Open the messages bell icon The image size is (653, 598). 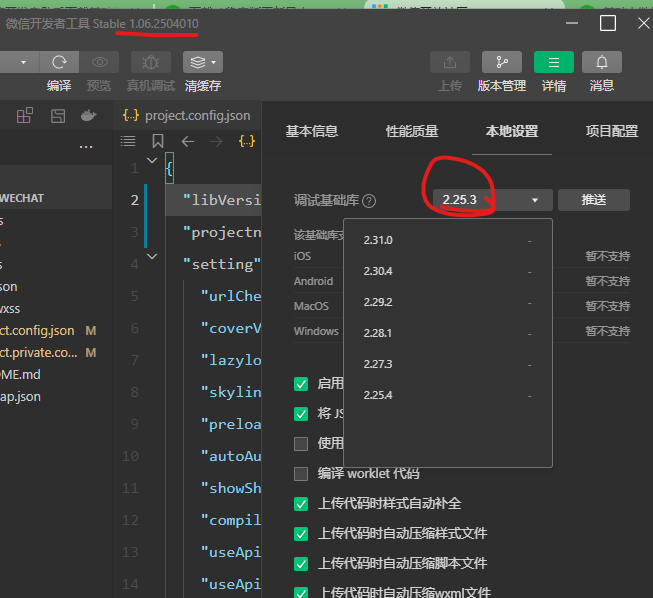coord(602,62)
